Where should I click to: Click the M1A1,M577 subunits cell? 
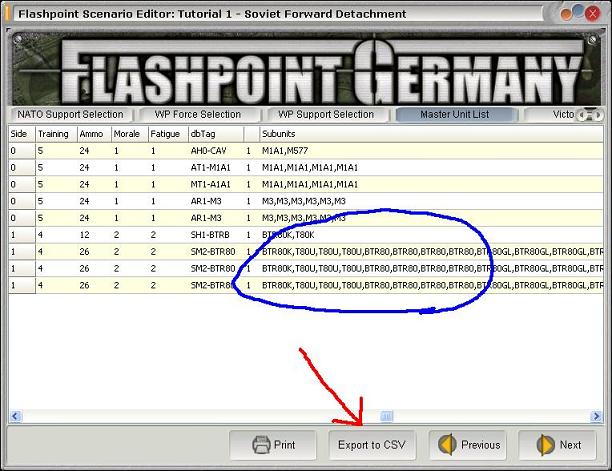point(432,151)
